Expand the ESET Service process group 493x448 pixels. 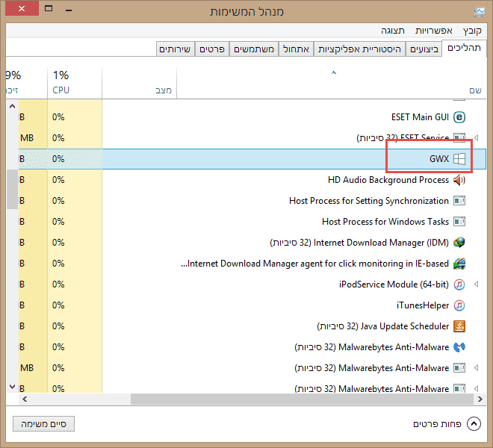[477, 137]
